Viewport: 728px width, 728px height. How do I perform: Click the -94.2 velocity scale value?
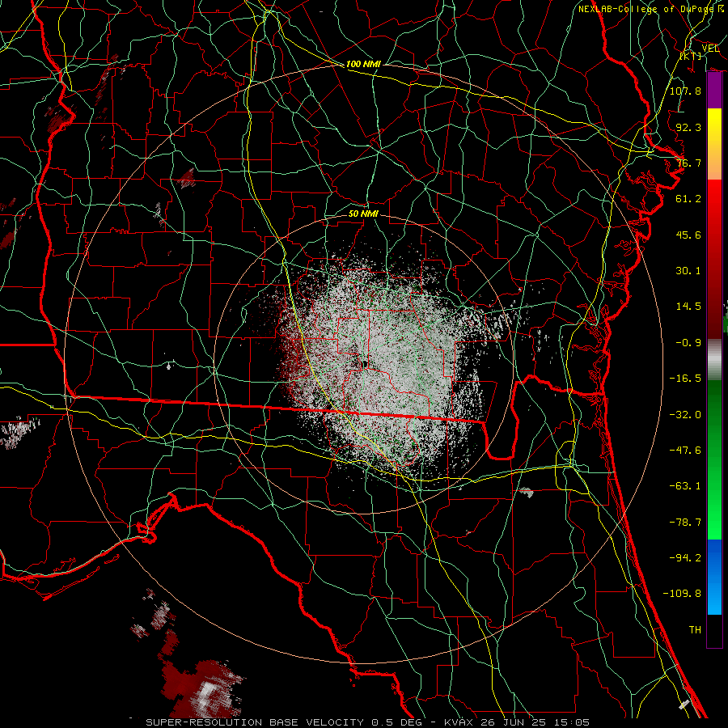point(685,558)
